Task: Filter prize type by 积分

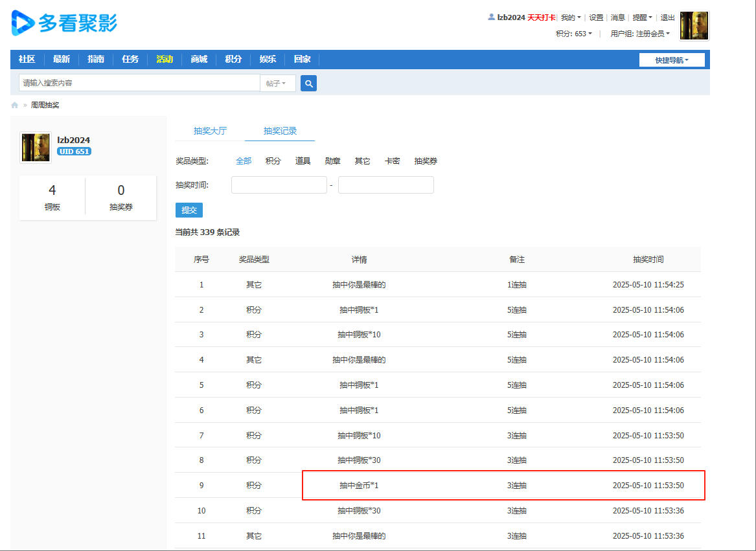Action: [x=273, y=161]
